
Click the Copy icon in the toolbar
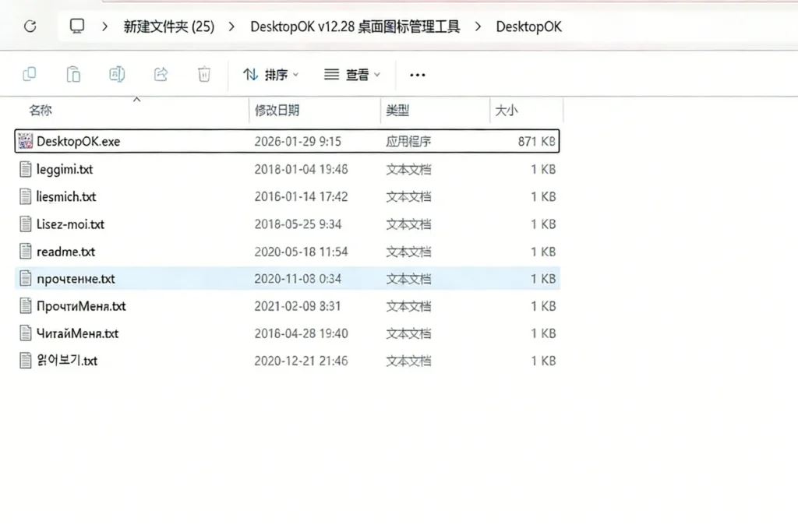tap(30, 74)
